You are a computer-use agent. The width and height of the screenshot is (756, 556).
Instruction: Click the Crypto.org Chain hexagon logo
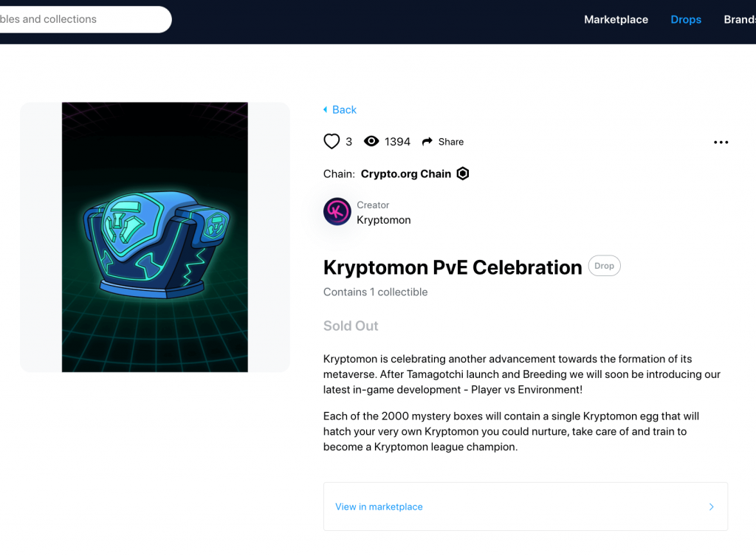pyautogui.click(x=463, y=174)
